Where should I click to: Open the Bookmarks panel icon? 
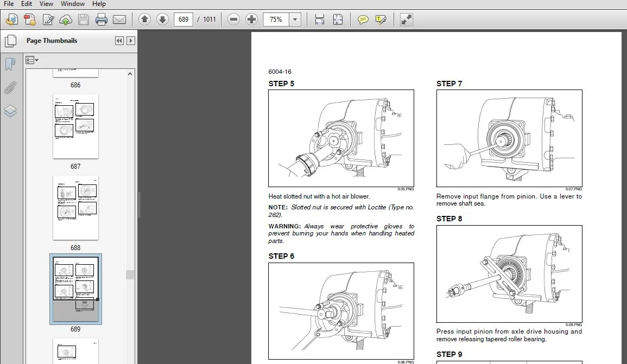(x=10, y=63)
